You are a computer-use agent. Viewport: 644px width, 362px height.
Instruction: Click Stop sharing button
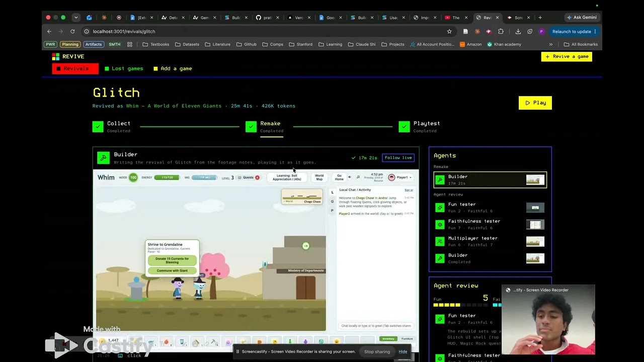click(x=377, y=351)
